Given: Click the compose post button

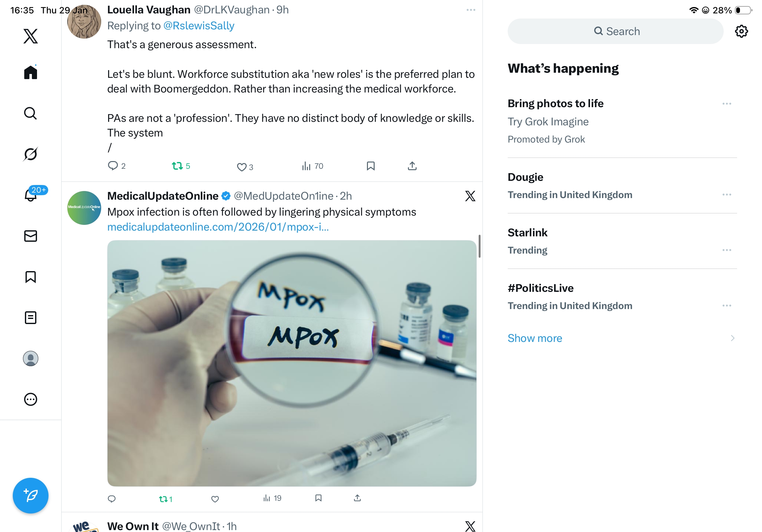Looking at the screenshot, I should click(x=31, y=495).
